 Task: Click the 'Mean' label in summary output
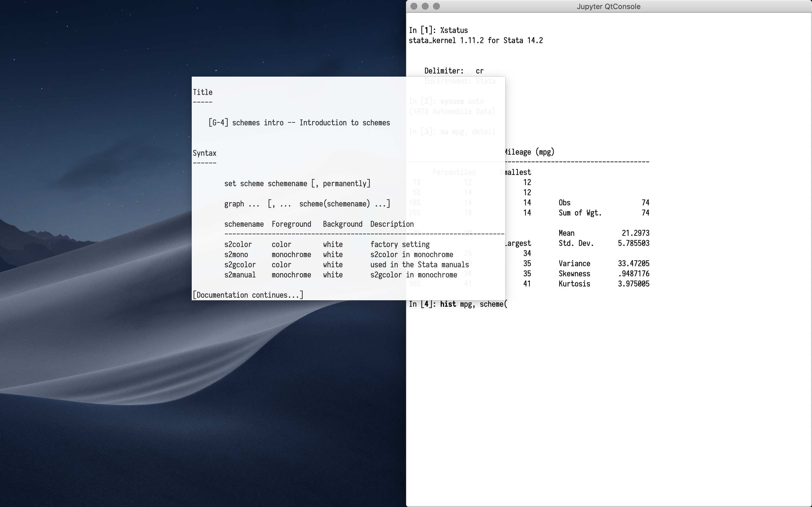click(566, 233)
